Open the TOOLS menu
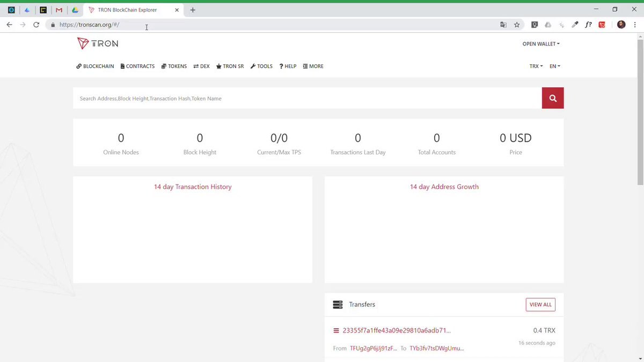The width and height of the screenshot is (644, 362). coord(261,67)
